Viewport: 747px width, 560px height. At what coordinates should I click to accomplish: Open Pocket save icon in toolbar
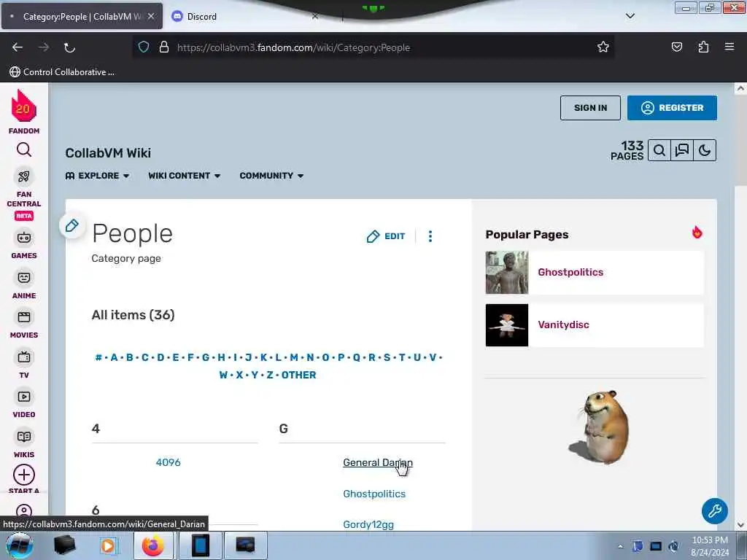point(676,47)
